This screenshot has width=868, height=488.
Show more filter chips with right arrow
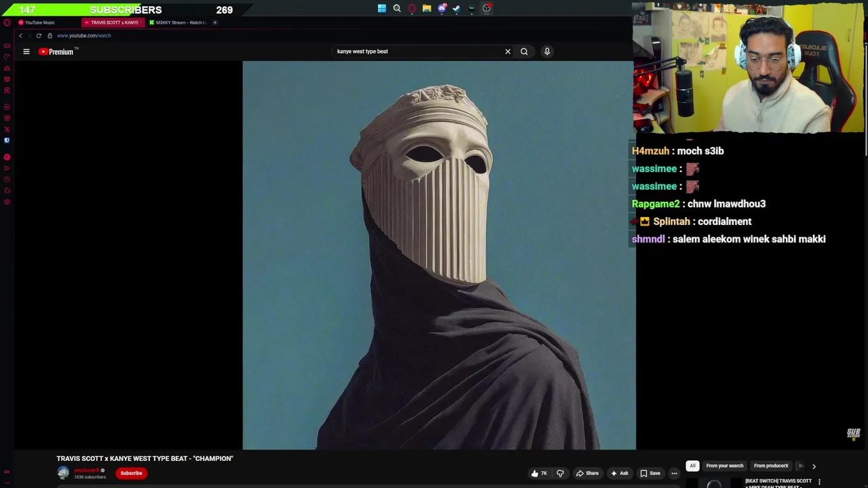point(814,466)
